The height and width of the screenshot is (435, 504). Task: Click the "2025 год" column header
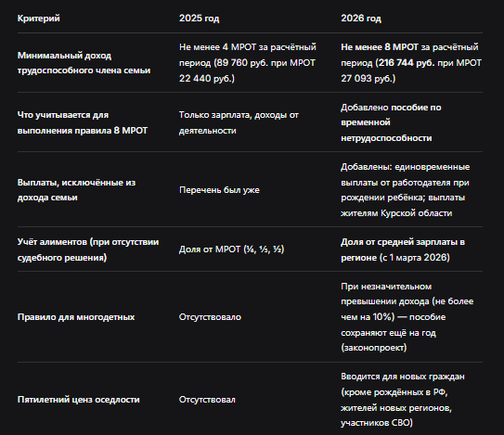coord(199,19)
